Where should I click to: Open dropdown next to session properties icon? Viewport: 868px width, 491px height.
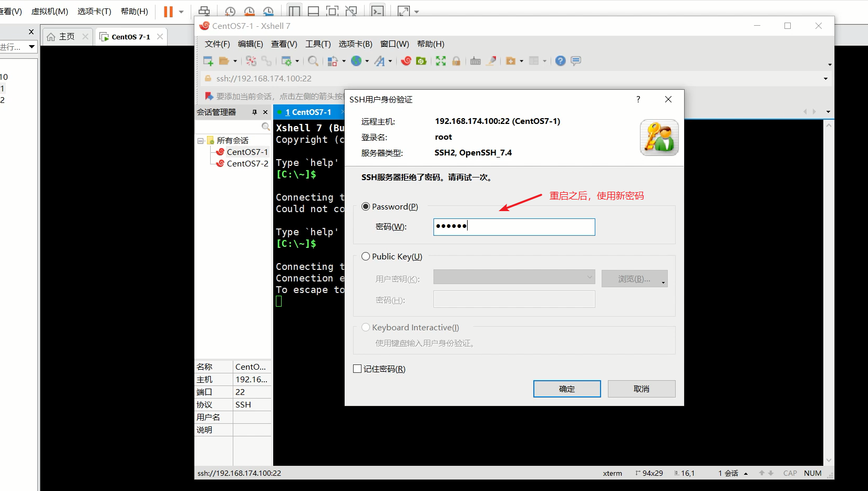pyautogui.click(x=297, y=61)
